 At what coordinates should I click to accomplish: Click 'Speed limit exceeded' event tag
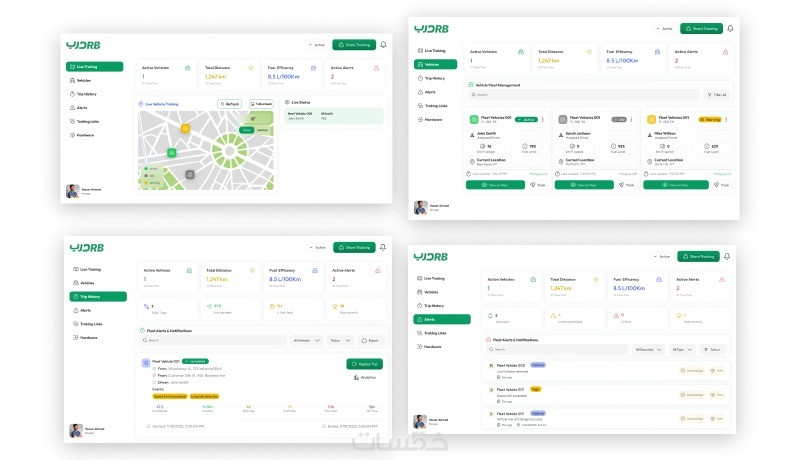[x=170, y=396]
